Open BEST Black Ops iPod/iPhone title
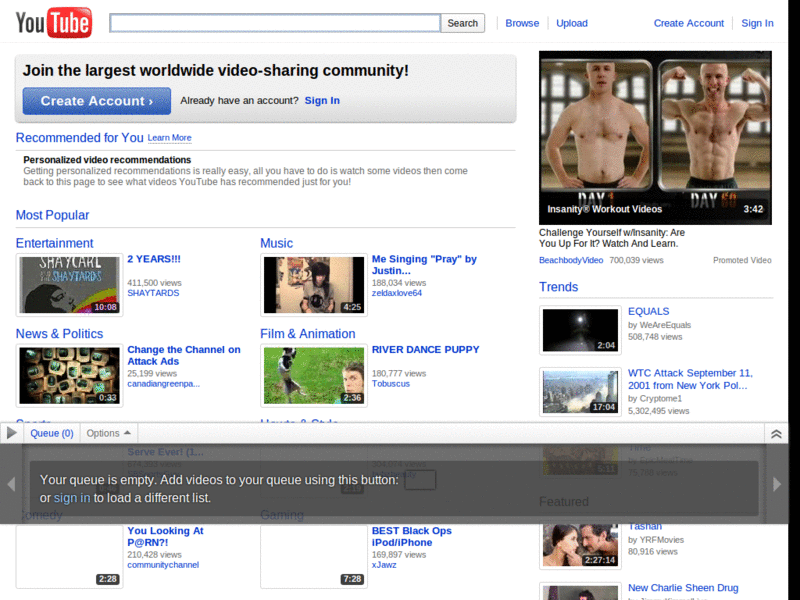Image resolution: width=800 pixels, height=600 pixels. click(411, 536)
